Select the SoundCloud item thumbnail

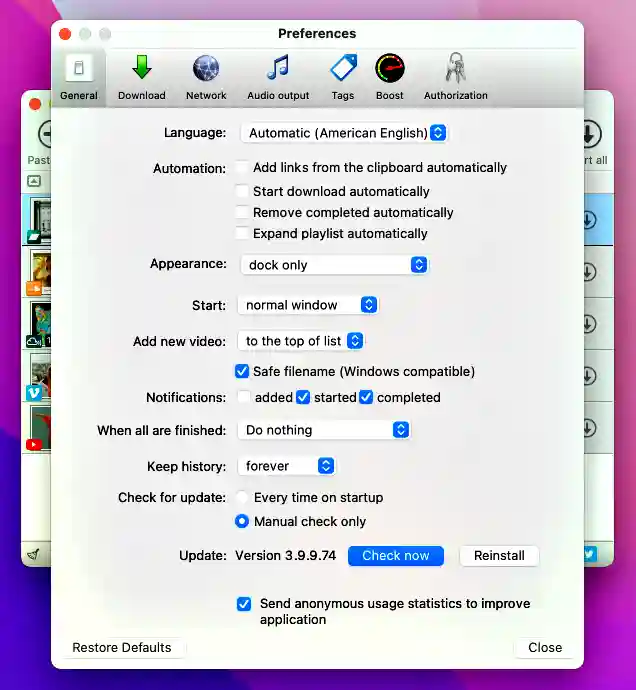40,324
